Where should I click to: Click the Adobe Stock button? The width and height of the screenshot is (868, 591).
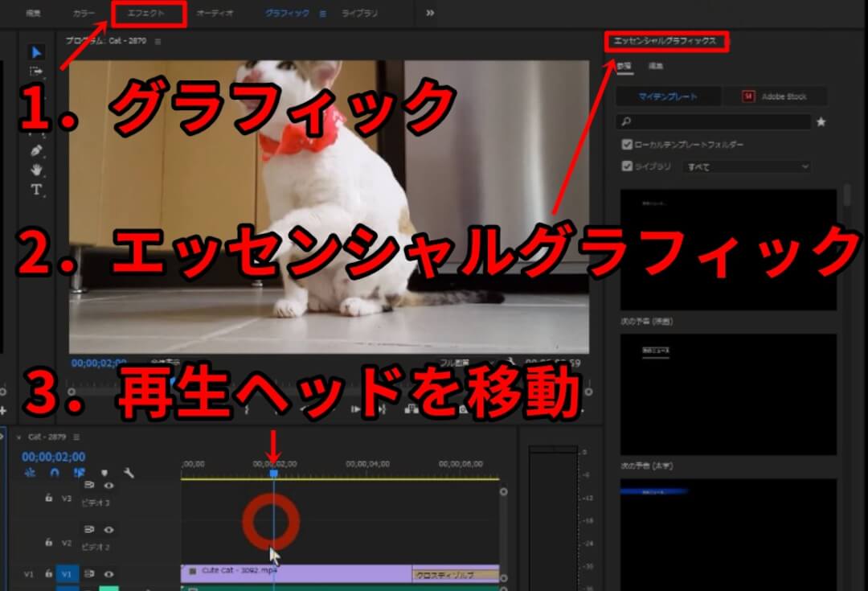click(x=775, y=96)
